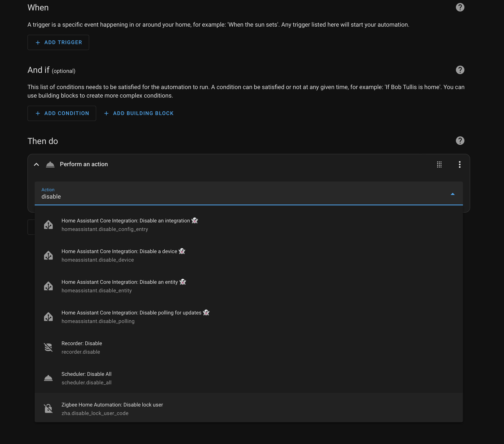Click the lock-off icon for Zigbee disable lock user
The width and height of the screenshot is (504, 444).
pos(48,408)
